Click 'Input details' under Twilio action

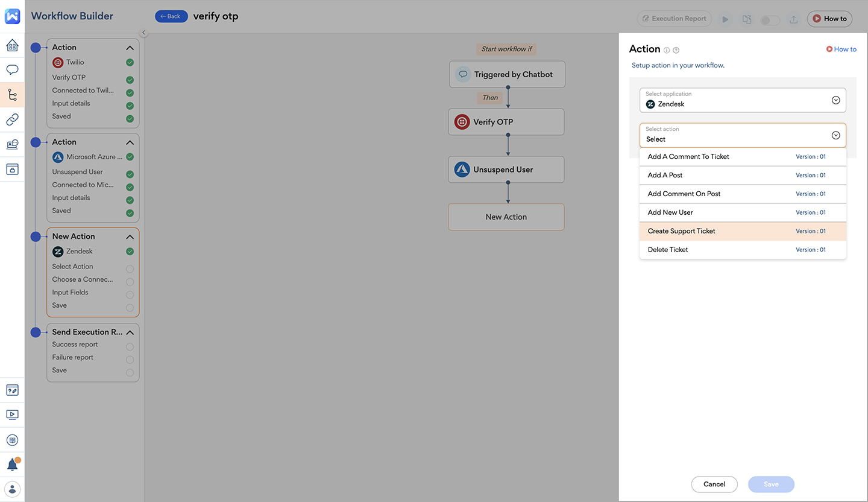[x=71, y=103]
